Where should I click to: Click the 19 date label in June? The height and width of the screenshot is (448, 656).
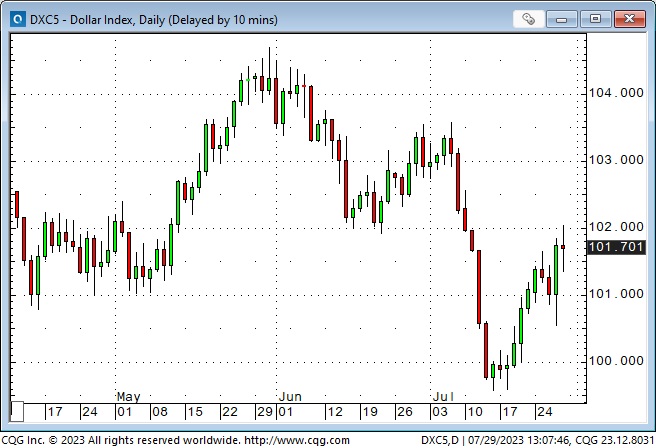(369, 412)
